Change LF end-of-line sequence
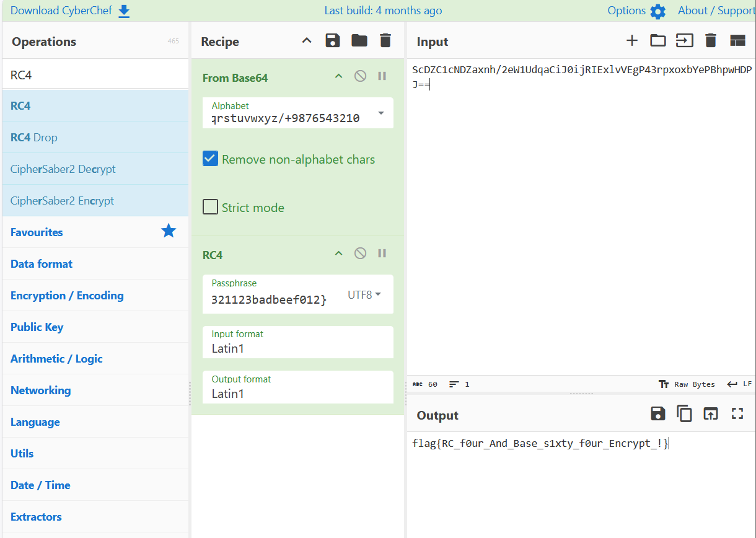The image size is (756, 538). (x=739, y=384)
